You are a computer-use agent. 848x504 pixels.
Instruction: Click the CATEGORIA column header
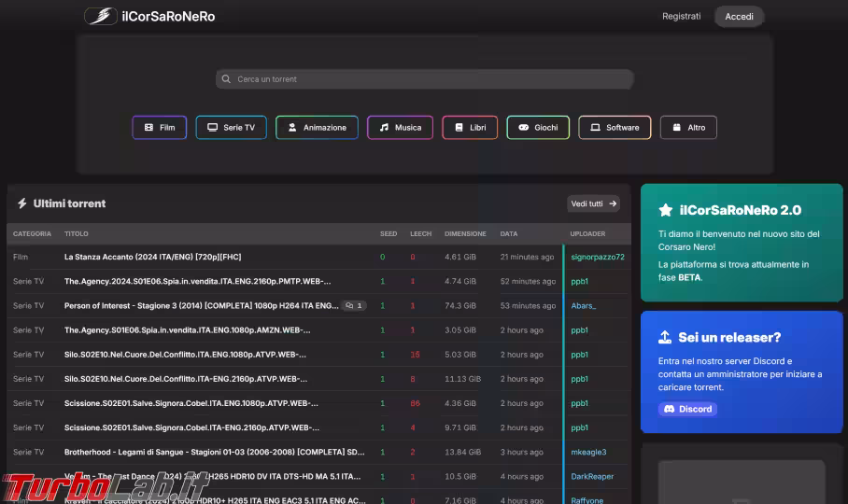tap(32, 234)
